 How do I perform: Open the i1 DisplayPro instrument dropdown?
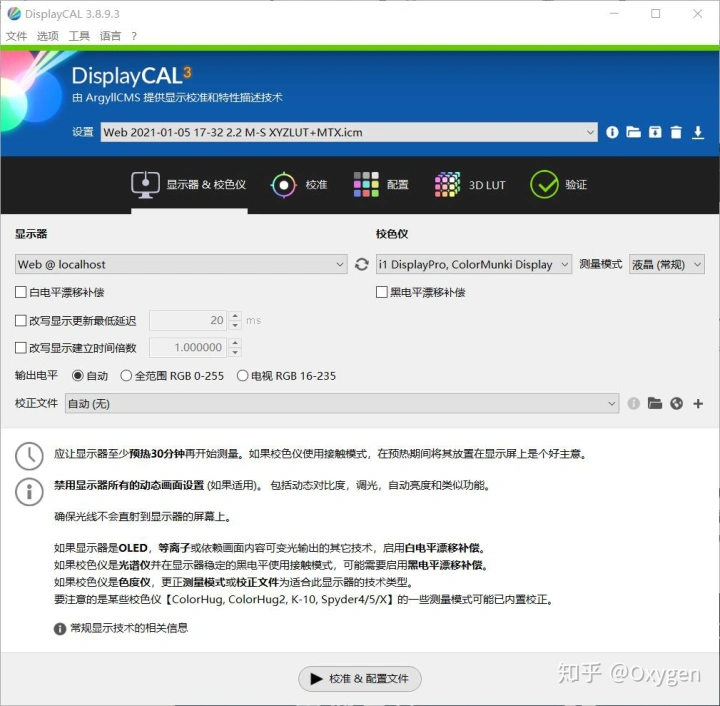[474, 264]
